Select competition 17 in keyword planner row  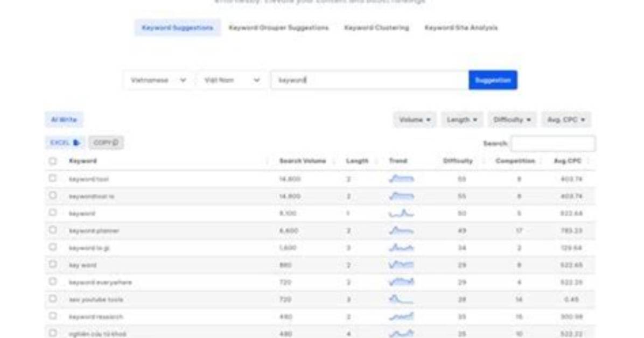point(519,231)
